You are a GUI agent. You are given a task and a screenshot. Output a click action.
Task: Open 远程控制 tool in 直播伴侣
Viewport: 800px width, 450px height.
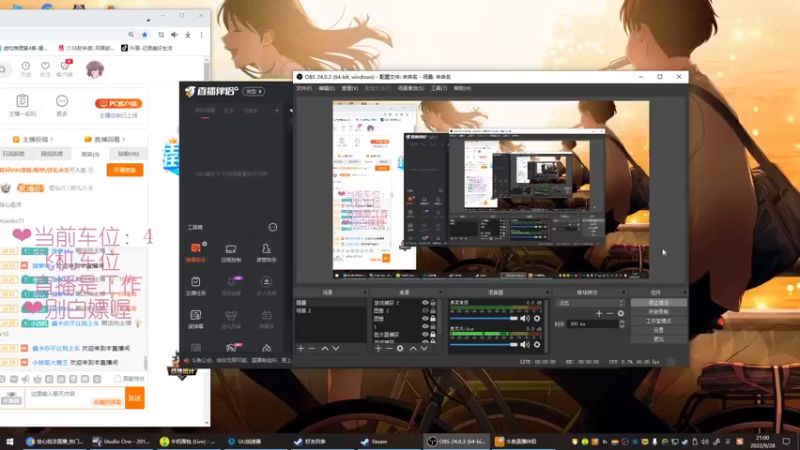[x=231, y=253]
